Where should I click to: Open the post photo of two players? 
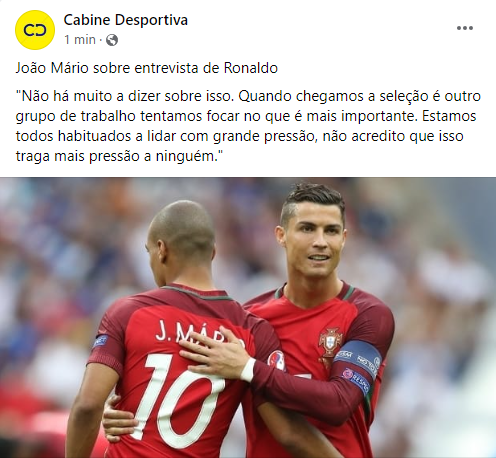click(248, 318)
